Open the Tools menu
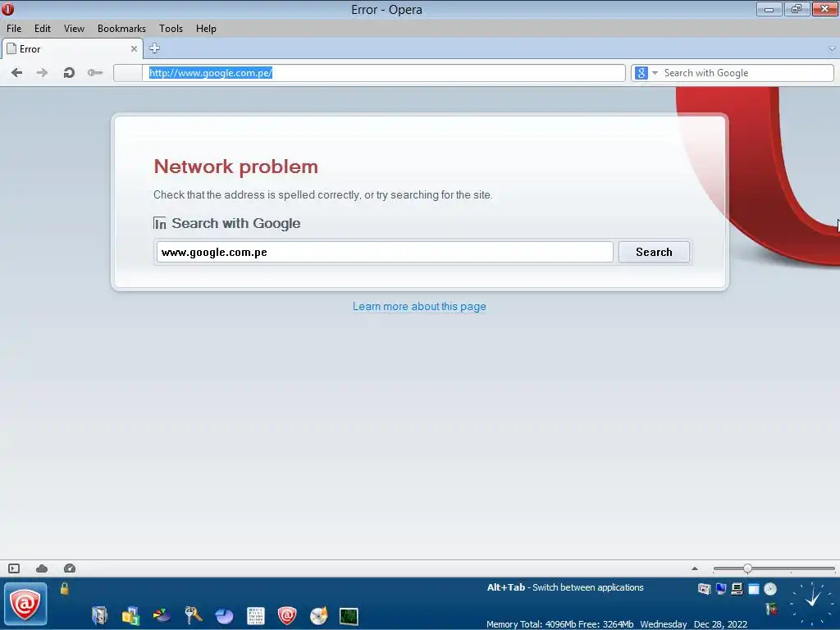 pyautogui.click(x=171, y=29)
